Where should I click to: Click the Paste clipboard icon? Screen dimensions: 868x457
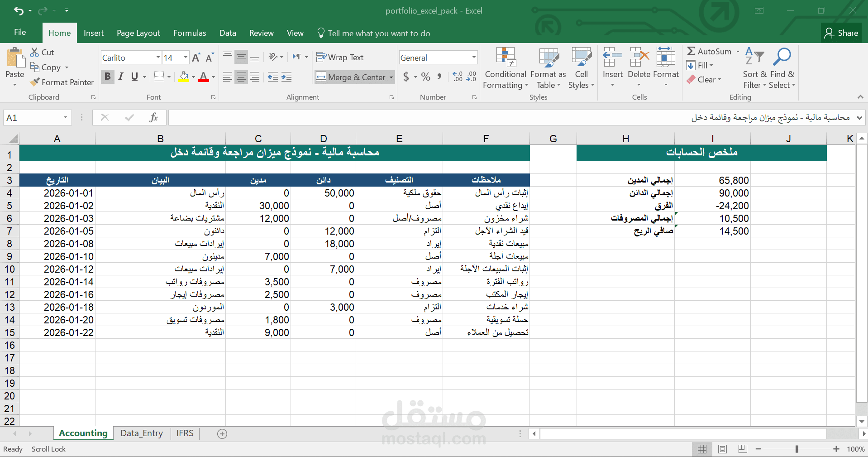[x=15, y=58]
